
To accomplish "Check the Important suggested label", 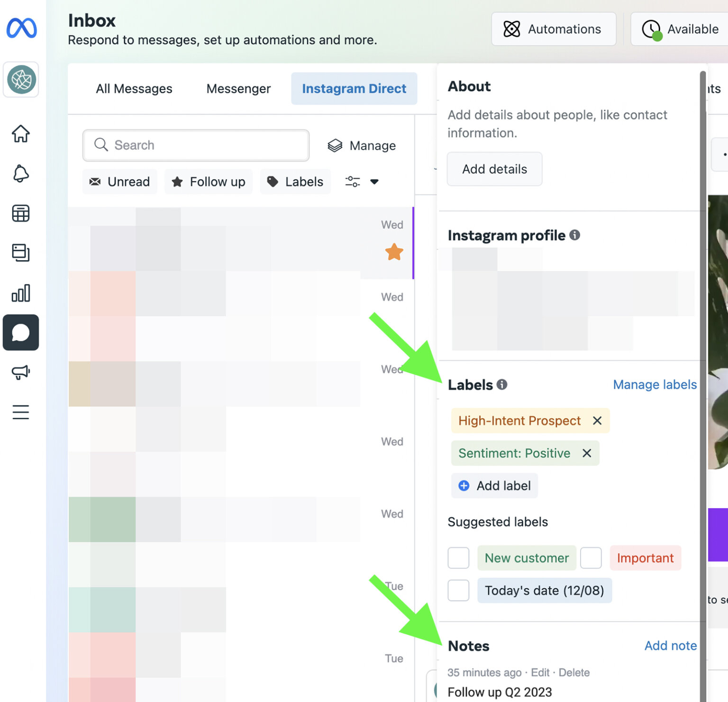I will pyautogui.click(x=591, y=558).
